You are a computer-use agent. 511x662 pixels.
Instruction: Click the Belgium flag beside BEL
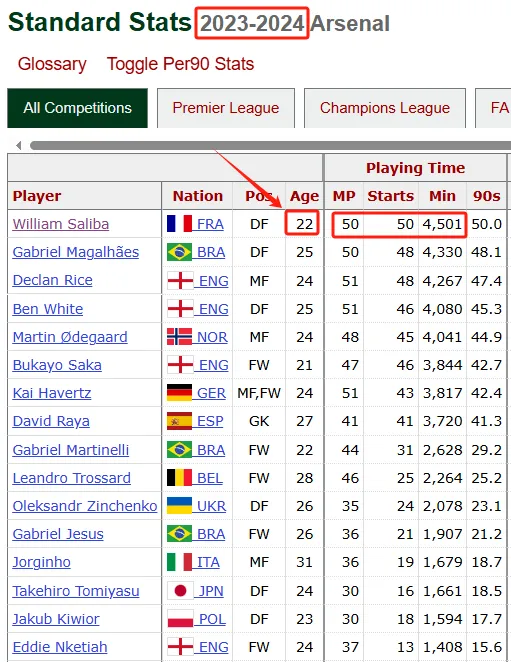(x=179, y=478)
